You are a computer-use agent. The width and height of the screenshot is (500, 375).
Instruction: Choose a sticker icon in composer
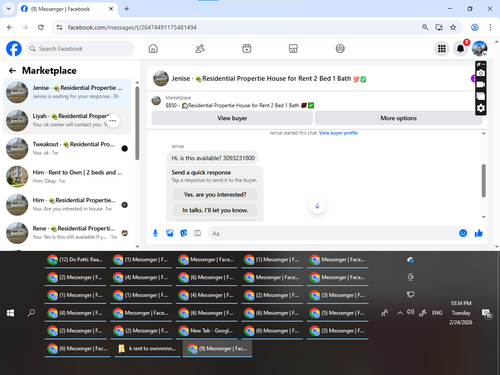[184, 233]
